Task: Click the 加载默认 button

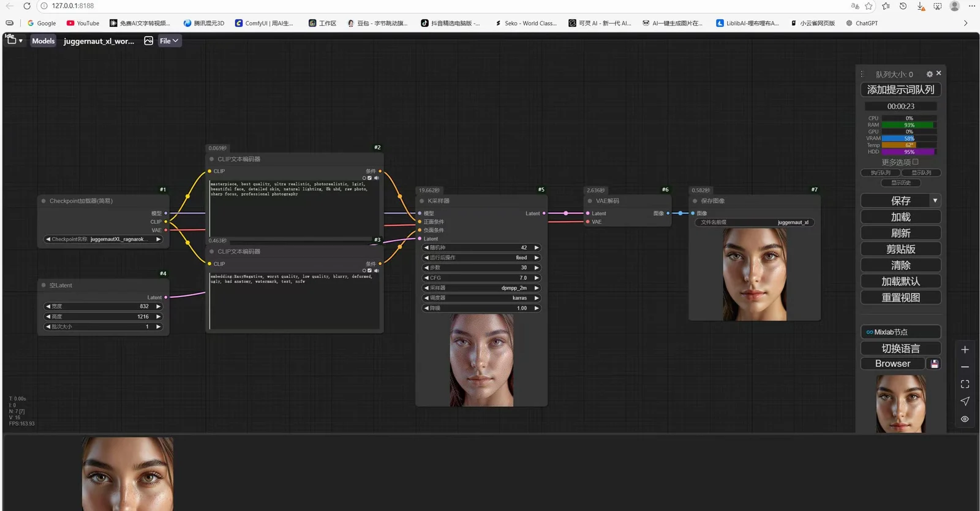Action: pyautogui.click(x=900, y=281)
